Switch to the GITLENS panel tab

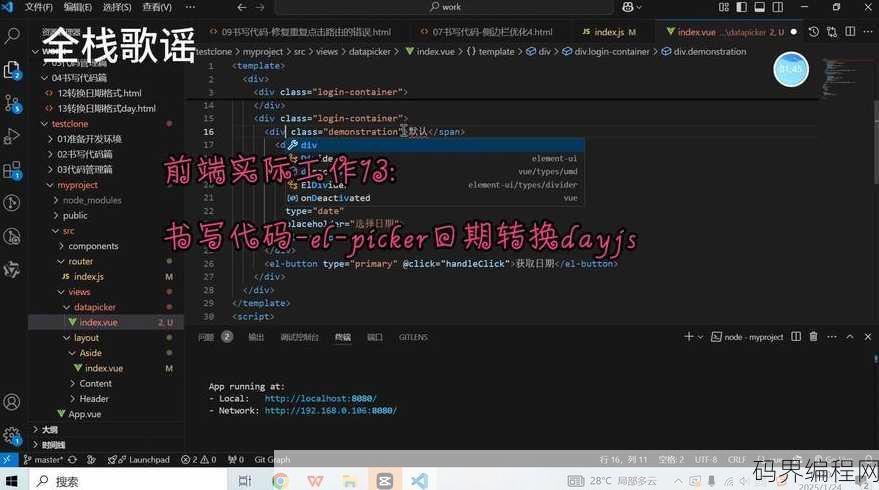click(413, 337)
